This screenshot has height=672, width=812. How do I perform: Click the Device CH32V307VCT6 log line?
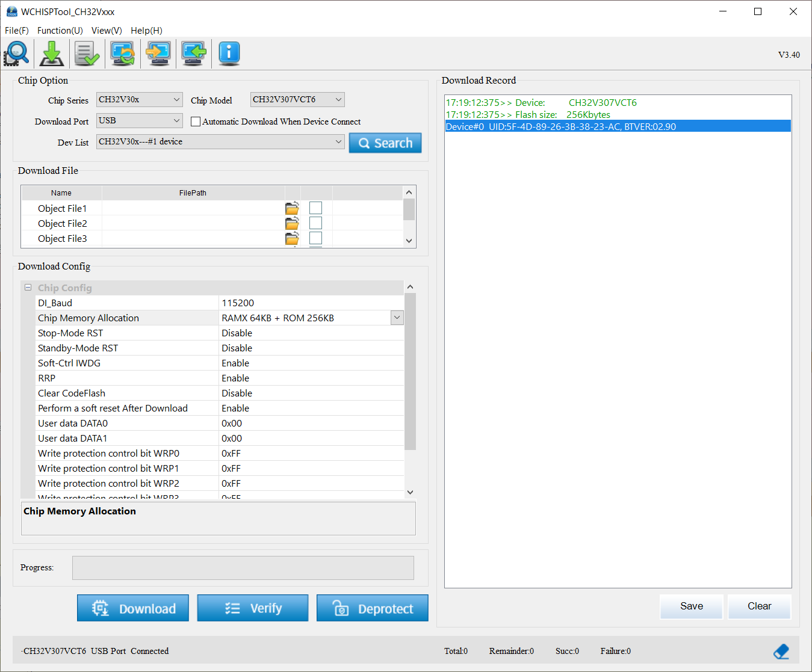point(541,102)
